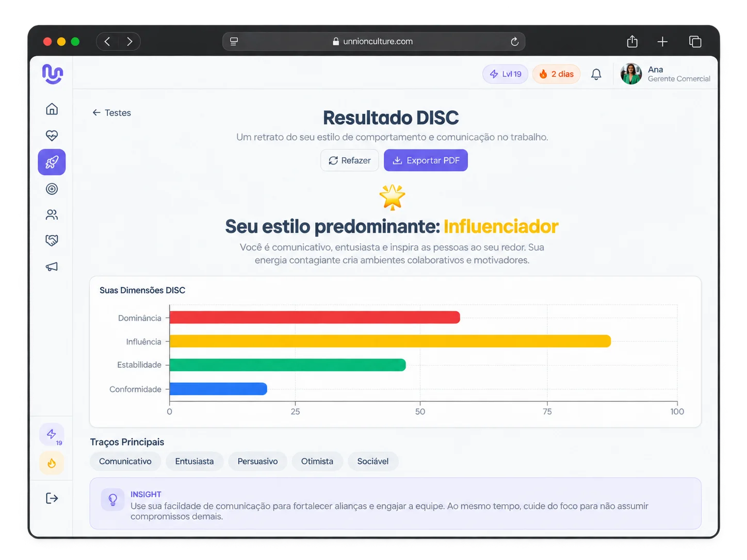Click the 2 dias streak badge
Viewport: 747px width, 560px height.
(556, 74)
